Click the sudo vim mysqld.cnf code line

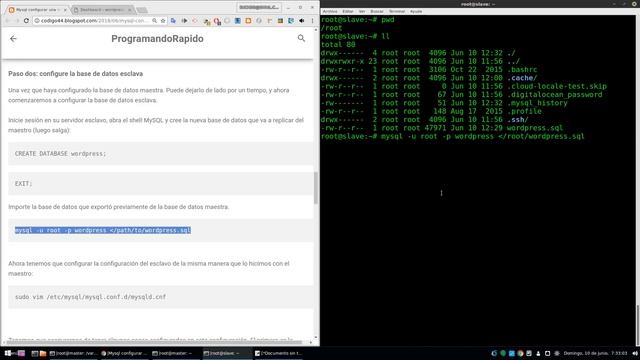click(x=91, y=297)
